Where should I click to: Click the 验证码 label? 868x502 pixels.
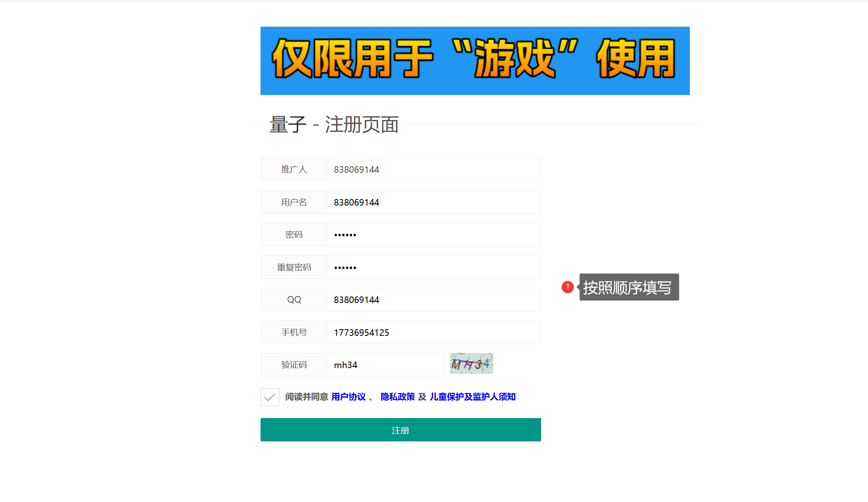point(294,365)
